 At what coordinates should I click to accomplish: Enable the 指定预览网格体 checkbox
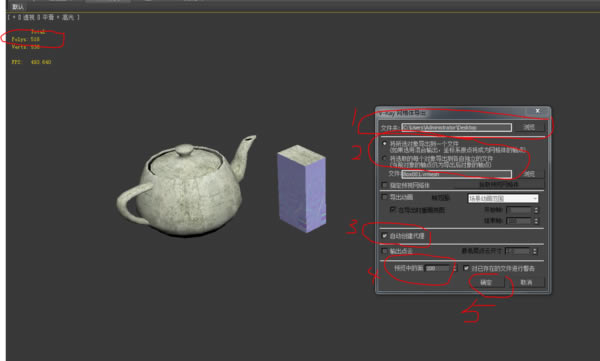[385, 185]
